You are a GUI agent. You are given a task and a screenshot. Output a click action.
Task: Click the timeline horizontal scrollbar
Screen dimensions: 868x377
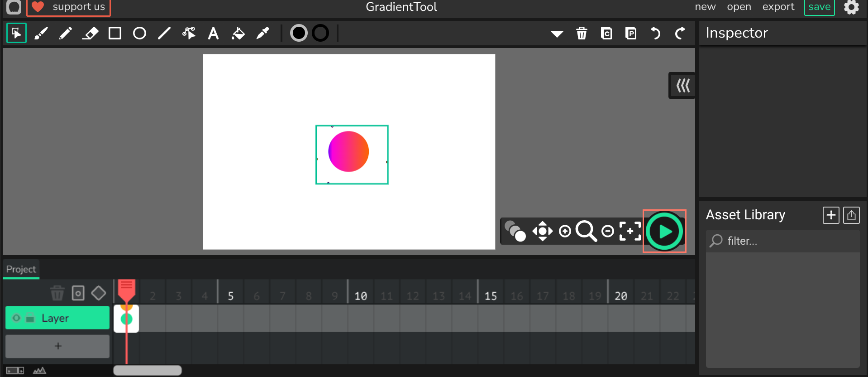(148, 371)
